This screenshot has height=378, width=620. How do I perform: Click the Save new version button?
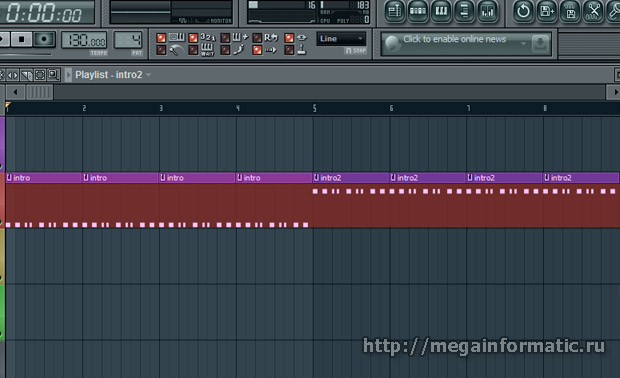click(x=546, y=11)
